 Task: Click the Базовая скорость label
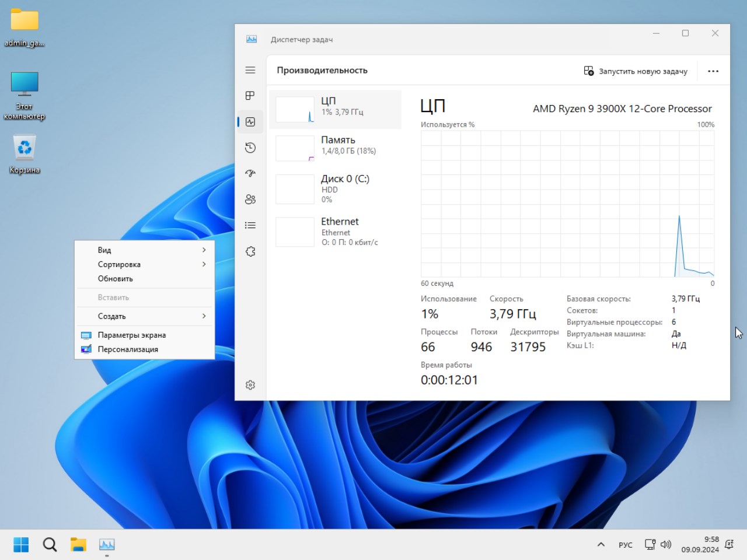click(x=599, y=299)
